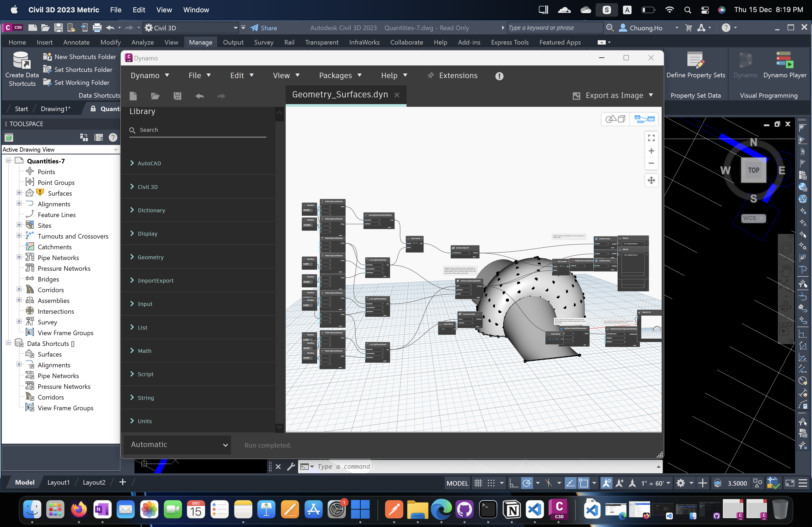The height and width of the screenshot is (527, 812).
Task: Switch to the Analyze ribbon tab
Action: (x=142, y=42)
